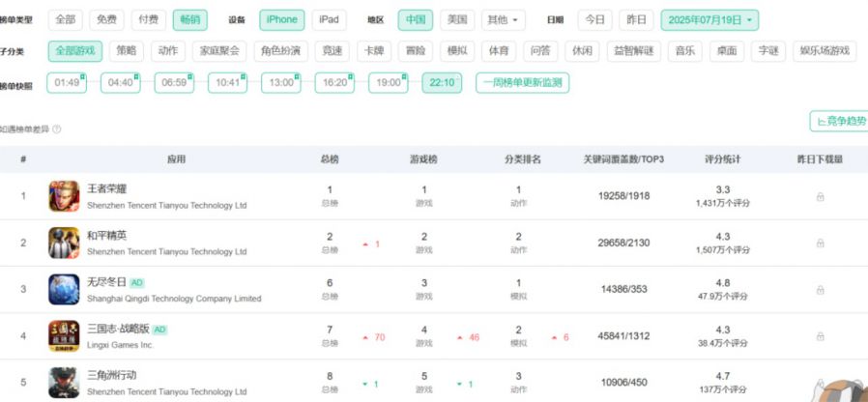The width and height of the screenshot is (868, 402).
Task: Click the lock icon in 无尽冬日 row
Action: click(x=820, y=290)
